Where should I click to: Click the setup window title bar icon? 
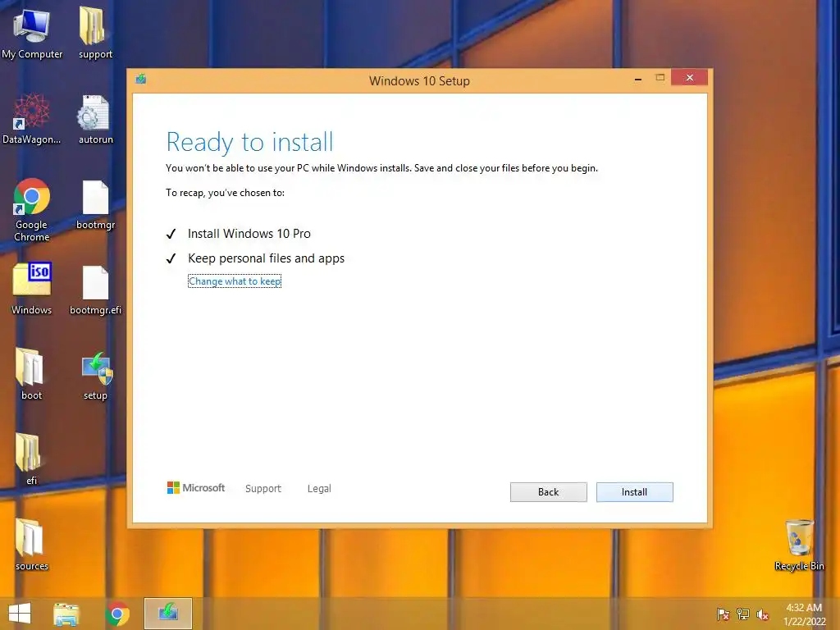point(141,80)
